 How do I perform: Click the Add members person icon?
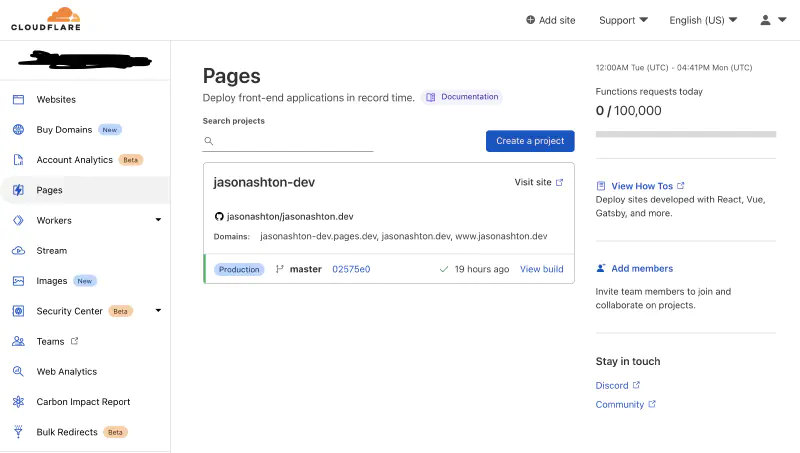pos(601,268)
